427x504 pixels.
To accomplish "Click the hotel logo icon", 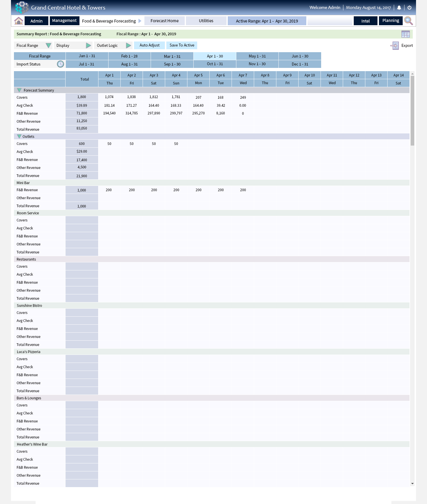I will pos(22,7).
